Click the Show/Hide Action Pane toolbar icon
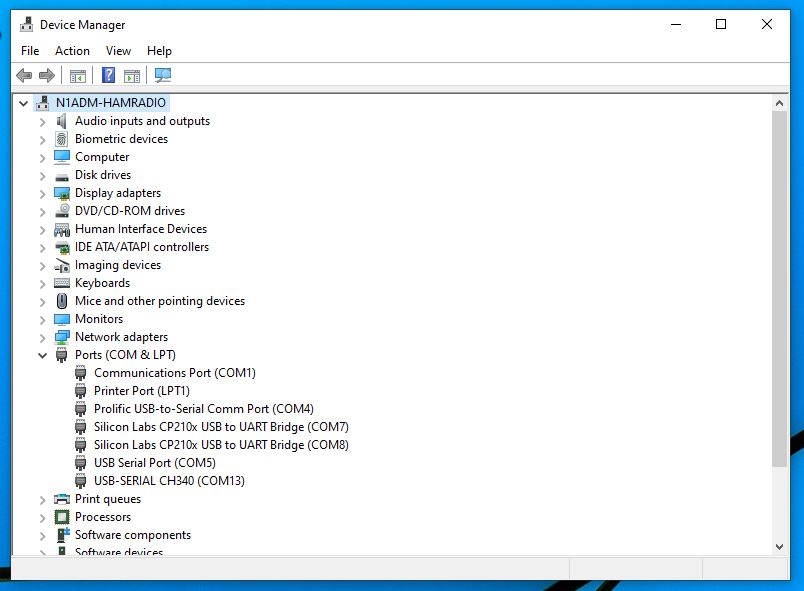 [x=132, y=75]
